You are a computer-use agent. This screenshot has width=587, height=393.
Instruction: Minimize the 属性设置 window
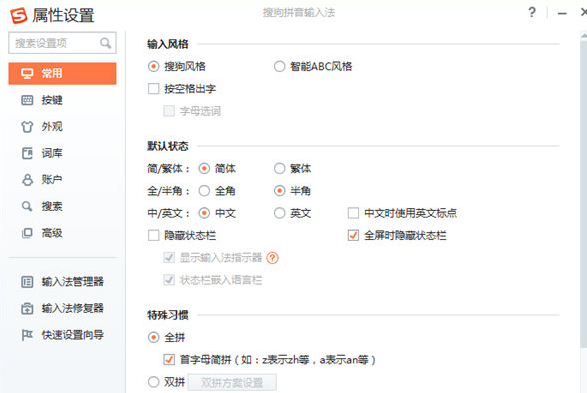(562, 13)
